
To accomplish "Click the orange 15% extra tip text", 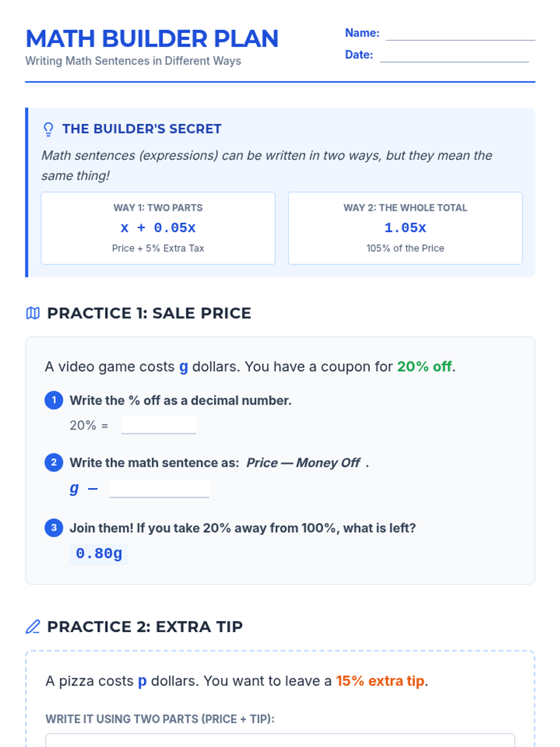I will pyautogui.click(x=380, y=681).
